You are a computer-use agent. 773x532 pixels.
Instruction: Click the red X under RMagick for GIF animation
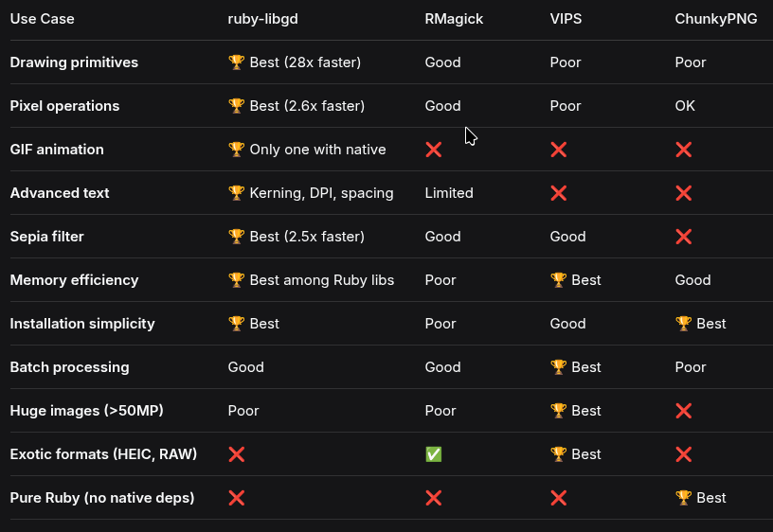(x=433, y=150)
